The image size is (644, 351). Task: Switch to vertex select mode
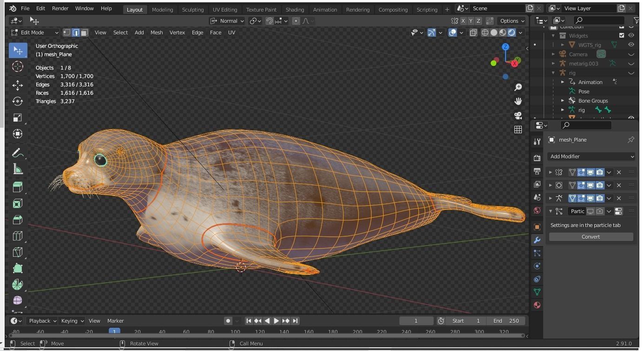point(67,32)
